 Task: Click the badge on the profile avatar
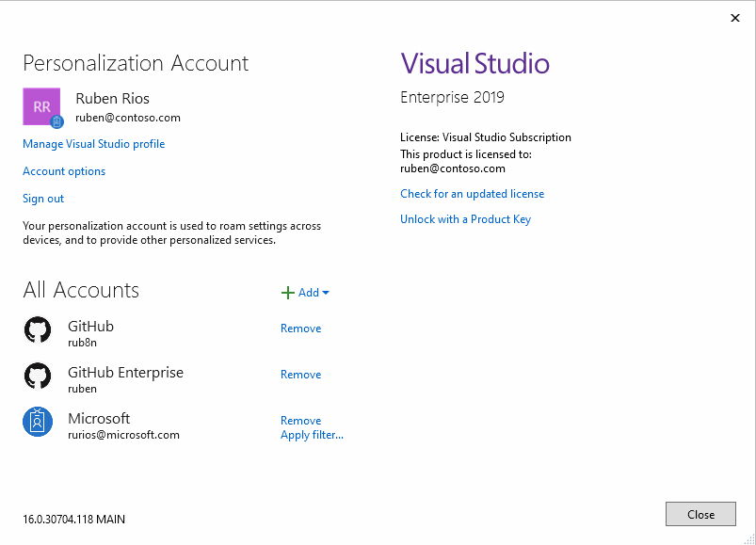coord(56,121)
